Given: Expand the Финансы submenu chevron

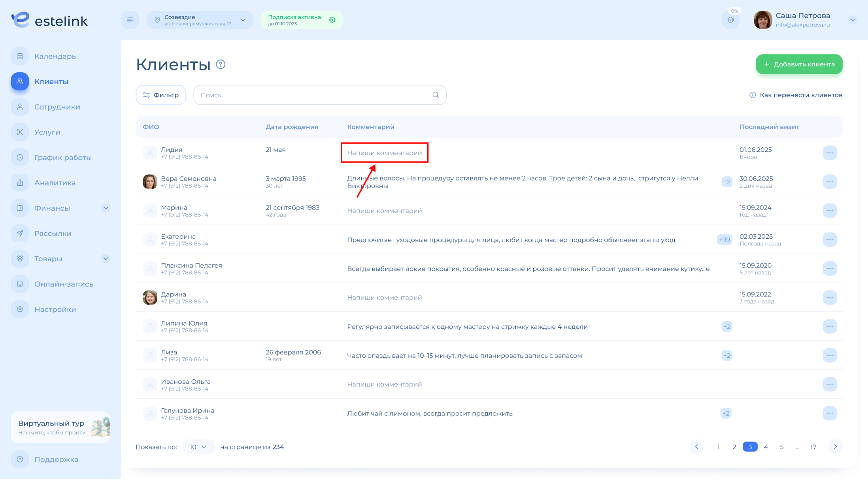Looking at the screenshot, I should 106,208.
